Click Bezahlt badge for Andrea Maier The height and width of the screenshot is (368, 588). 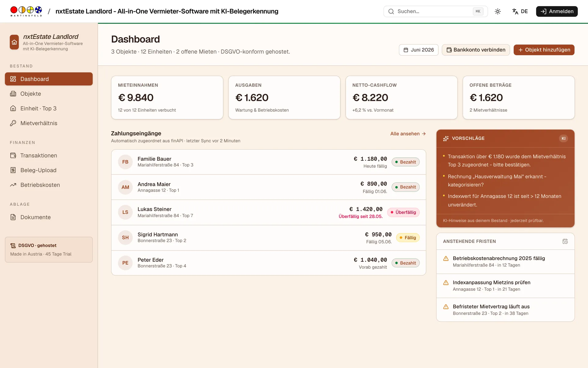tap(405, 187)
